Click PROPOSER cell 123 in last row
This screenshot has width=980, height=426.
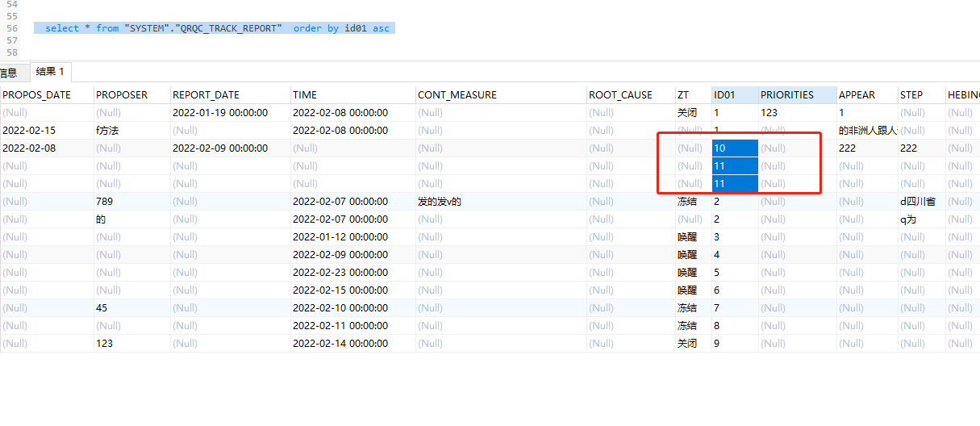131,343
